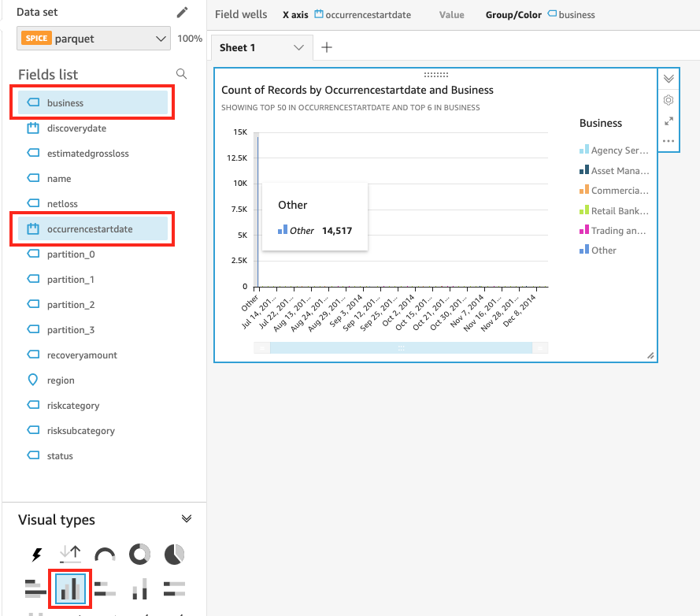Pick the donut chart visual type
This screenshot has width=700, height=616.
[x=140, y=555]
